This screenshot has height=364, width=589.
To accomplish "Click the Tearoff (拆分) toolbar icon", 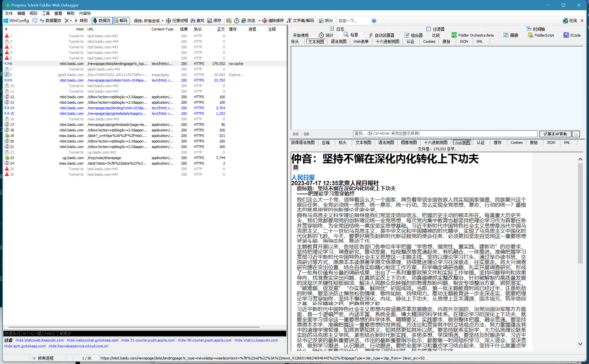I will (326, 21).
